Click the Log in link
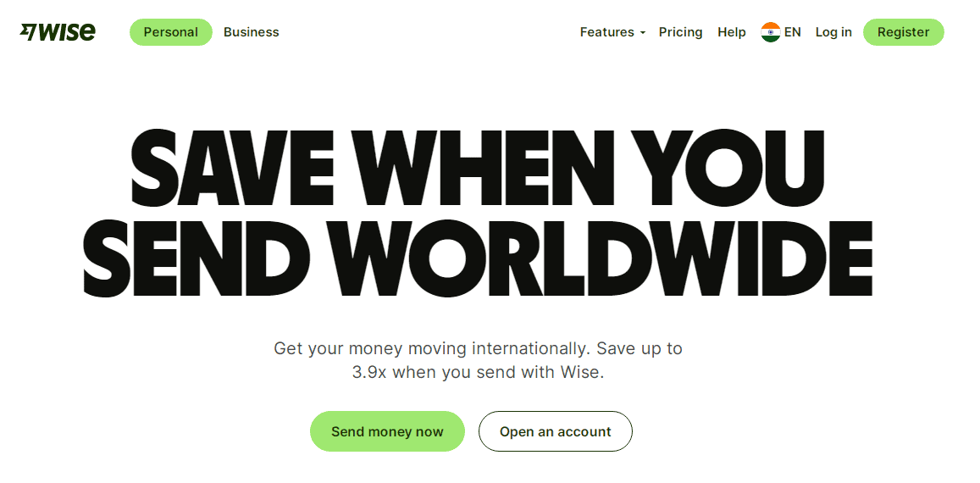The height and width of the screenshot is (483, 980). (833, 32)
